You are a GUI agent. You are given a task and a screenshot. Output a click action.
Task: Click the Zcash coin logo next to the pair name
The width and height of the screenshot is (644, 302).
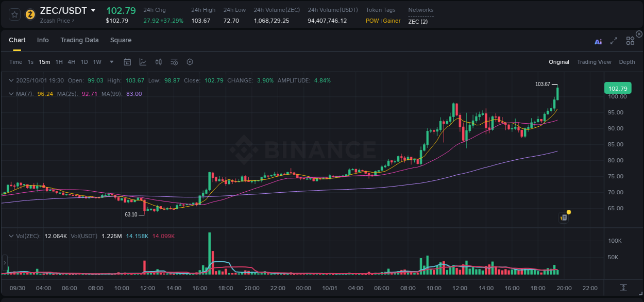(30, 14)
